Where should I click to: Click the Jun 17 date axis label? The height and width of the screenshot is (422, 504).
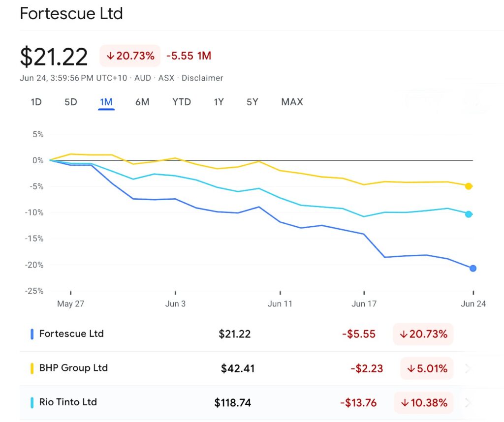click(x=364, y=304)
